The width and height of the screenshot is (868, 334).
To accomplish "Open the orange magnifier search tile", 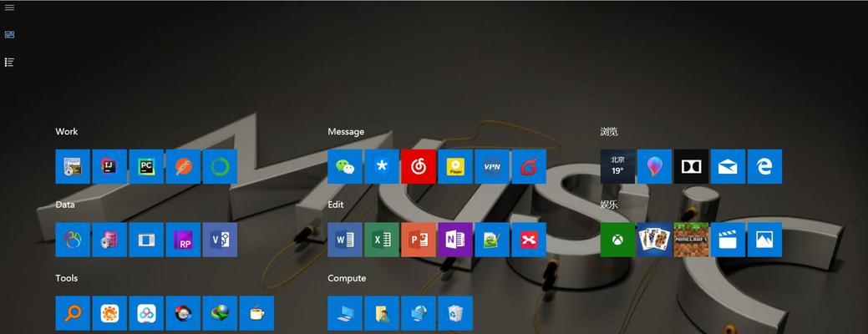I will point(73,313).
